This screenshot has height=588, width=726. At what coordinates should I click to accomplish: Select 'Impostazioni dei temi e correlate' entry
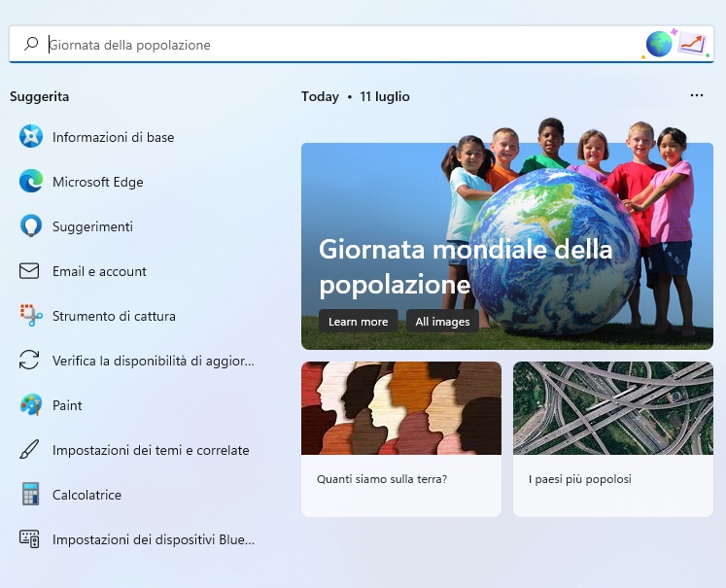[x=151, y=450]
